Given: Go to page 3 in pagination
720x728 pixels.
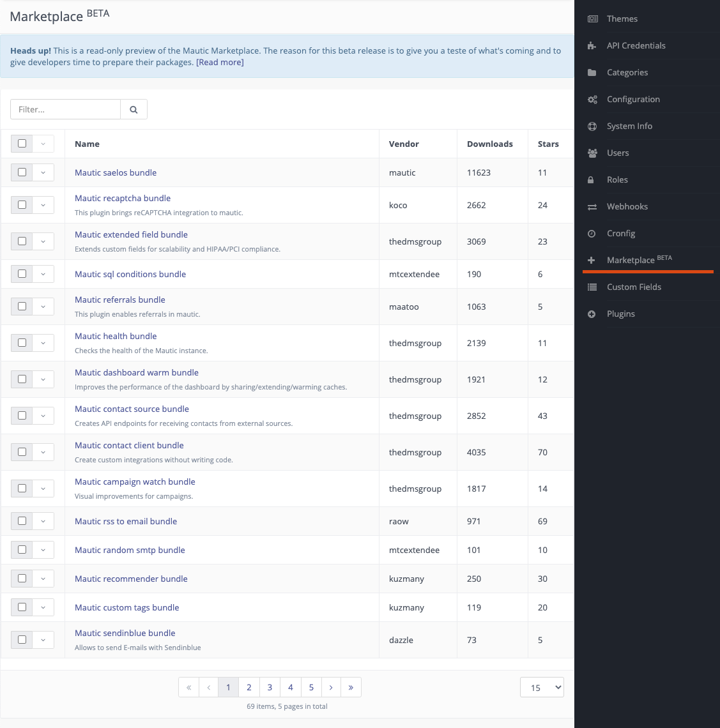Looking at the screenshot, I should (270, 687).
